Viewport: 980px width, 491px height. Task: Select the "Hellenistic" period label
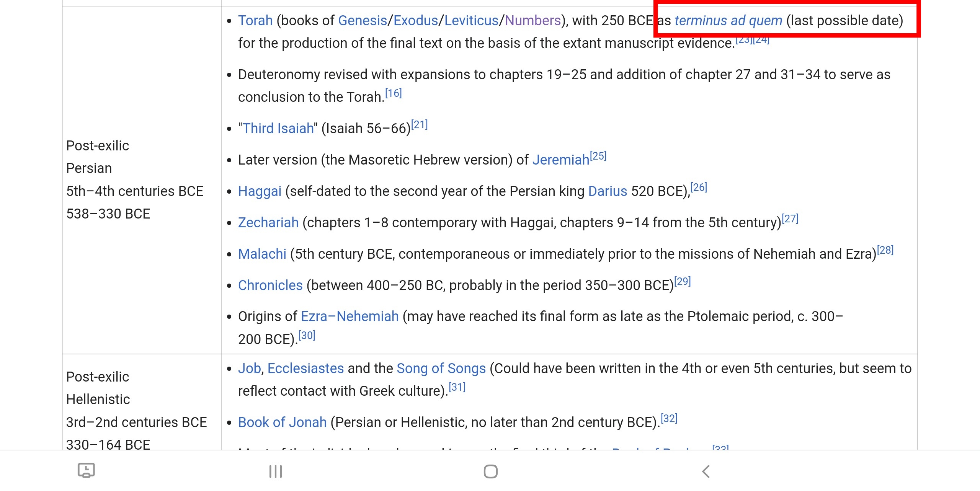click(x=98, y=399)
